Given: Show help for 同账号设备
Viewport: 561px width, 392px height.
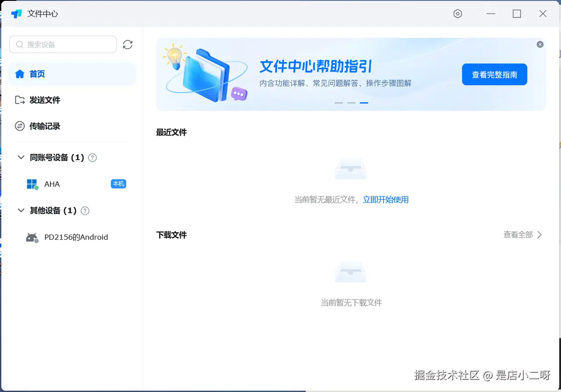Looking at the screenshot, I should pos(92,157).
